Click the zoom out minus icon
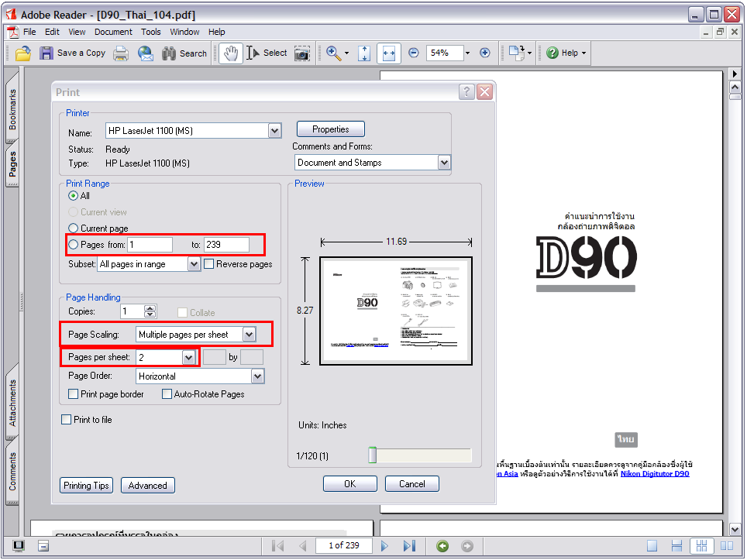747x560 pixels. (x=414, y=53)
